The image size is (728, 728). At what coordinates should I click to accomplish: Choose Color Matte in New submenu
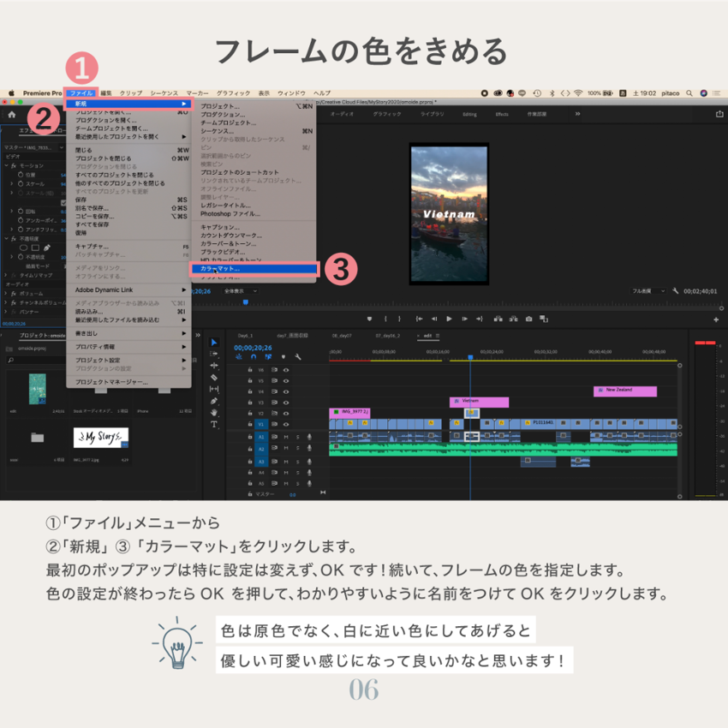254,269
